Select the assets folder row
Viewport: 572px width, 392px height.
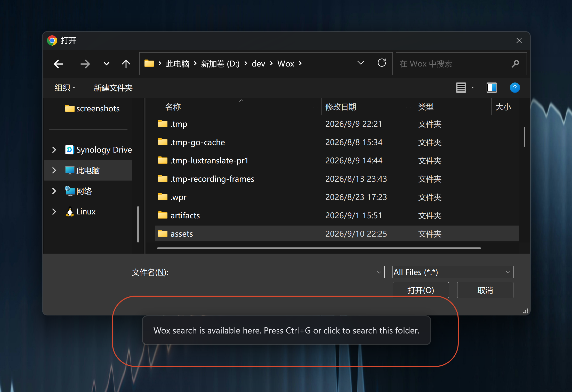337,234
